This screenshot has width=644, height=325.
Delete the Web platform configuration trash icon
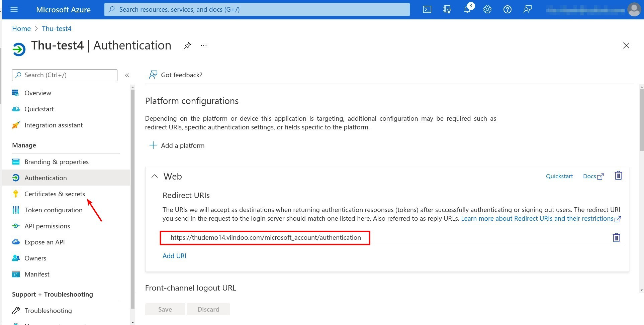tap(618, 176)
